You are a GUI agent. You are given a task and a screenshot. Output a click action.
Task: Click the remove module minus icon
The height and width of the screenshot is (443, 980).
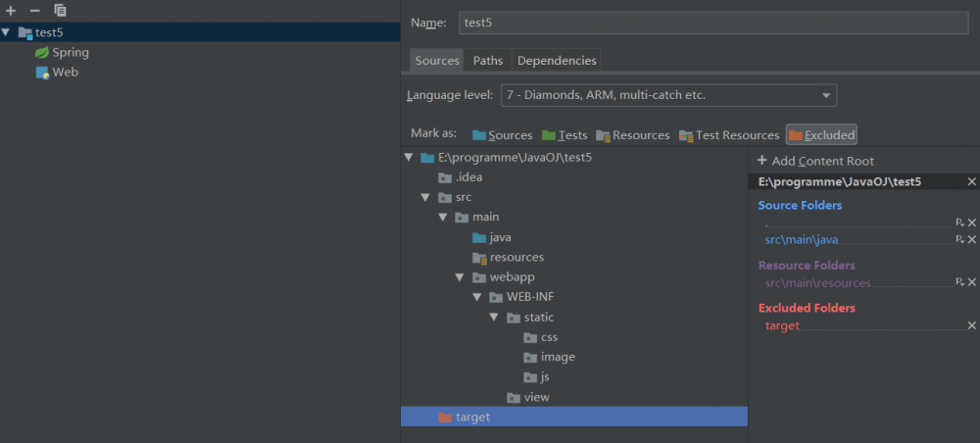34,10
